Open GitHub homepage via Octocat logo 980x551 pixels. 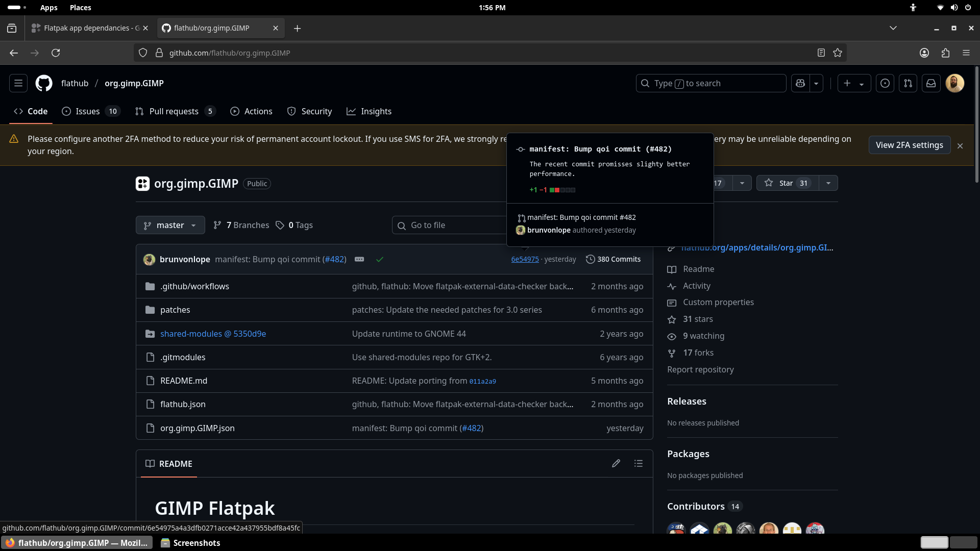44,83
